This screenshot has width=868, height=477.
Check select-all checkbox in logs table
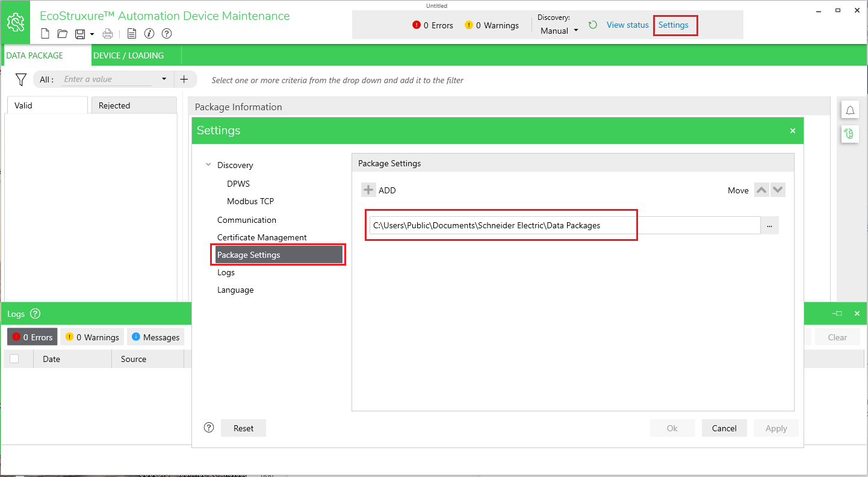(14, 359)
